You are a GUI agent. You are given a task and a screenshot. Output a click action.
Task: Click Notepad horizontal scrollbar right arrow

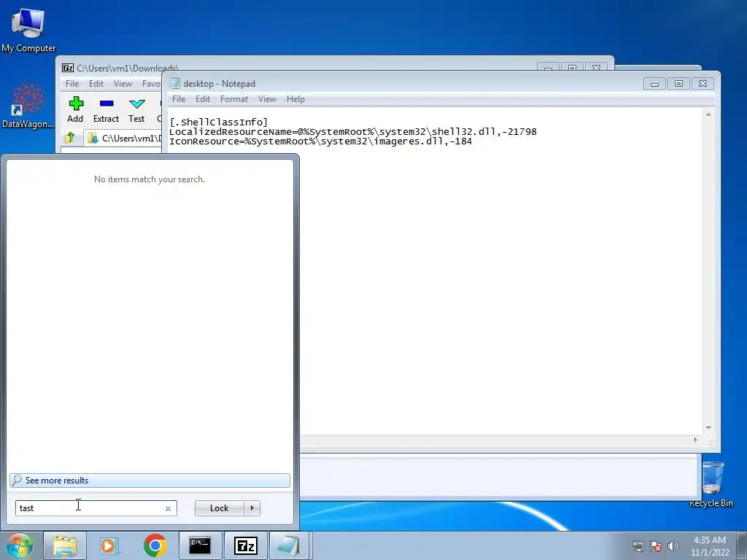pyautogui.click(x=695, y=440)
